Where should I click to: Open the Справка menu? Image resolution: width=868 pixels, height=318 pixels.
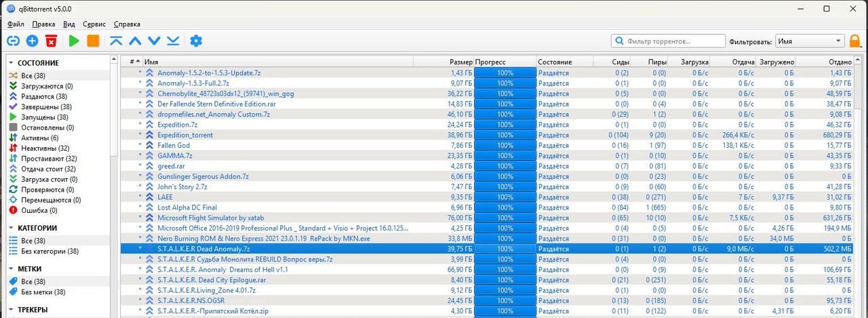pyautogui.click(x=127, y=24)
